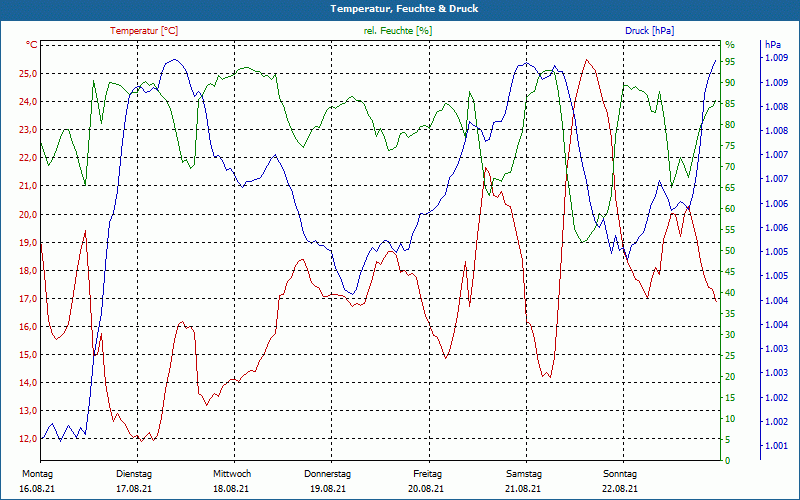Click the green humidity axis value '45'

[730, 272]
